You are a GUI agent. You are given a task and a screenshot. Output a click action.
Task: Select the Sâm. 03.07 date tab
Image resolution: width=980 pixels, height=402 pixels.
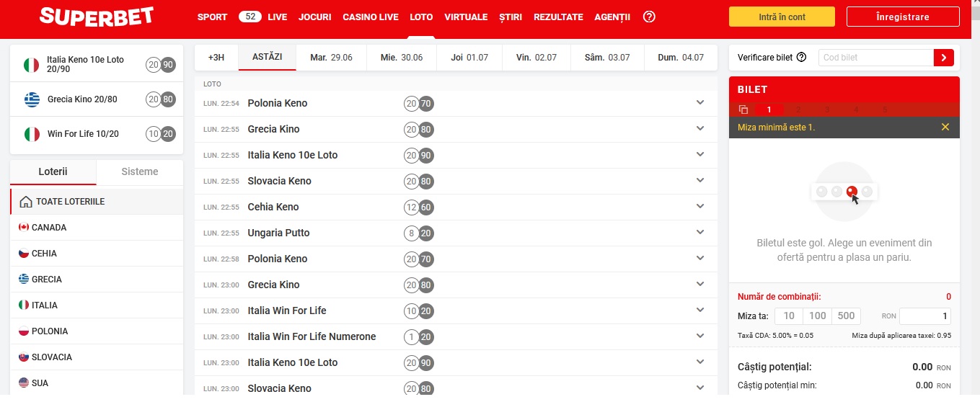coord(607,58)
